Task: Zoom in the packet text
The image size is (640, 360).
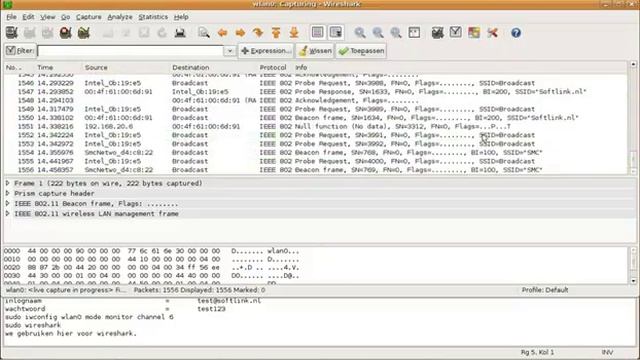Action: point(360,33)
